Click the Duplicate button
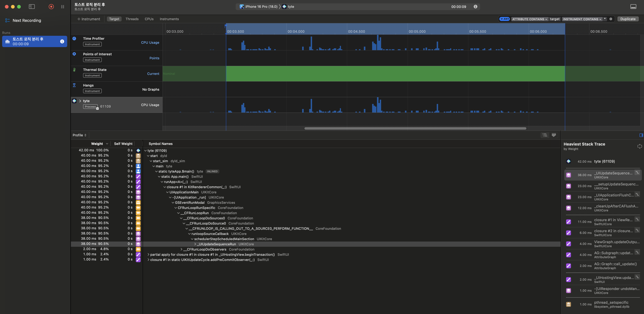Image resolution: width=644 pixels, height=314 pixels. pyautogui.click(x=628, y=19)
